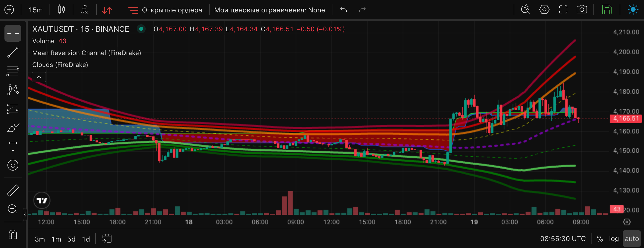Viewport: 644px width, 248px height.
Task: Click Открытые ордера button
Action: coord(165,10)
